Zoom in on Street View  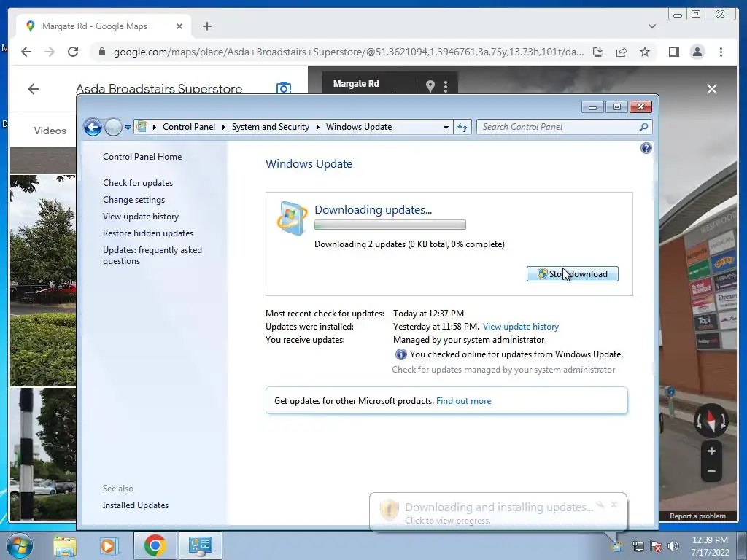(711, 451)
